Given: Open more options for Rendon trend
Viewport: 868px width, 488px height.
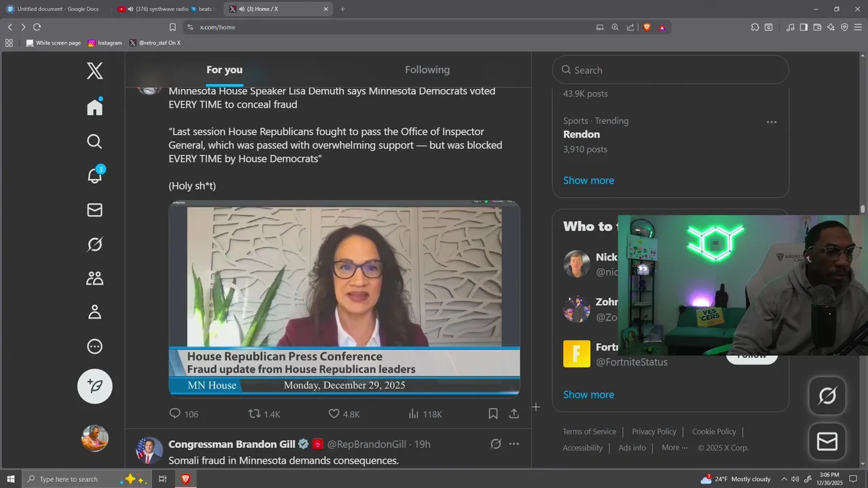Looking at the screenshot, I should 771,122.
